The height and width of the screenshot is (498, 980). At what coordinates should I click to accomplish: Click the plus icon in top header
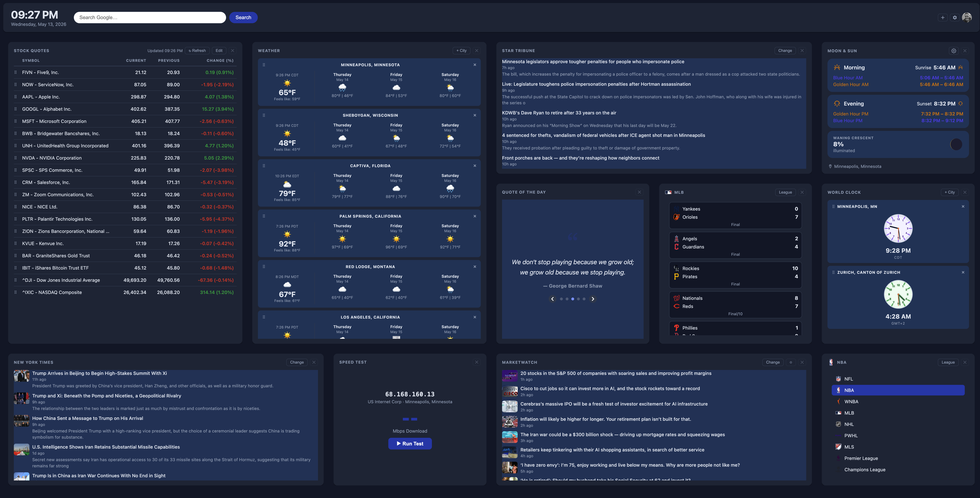pyautogui.click(x=943, y=18)
